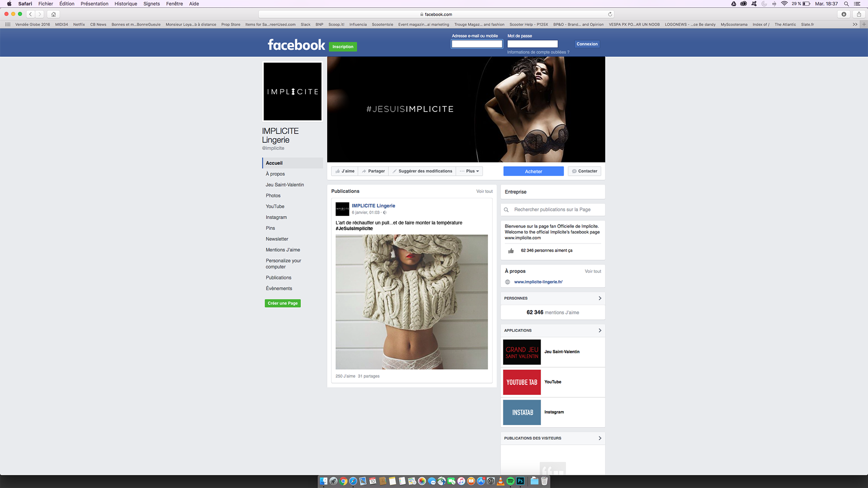The width and height of the screenshot is (868, 488).
Task: Open Safari downloads list icon
Action: click(844, 14)
